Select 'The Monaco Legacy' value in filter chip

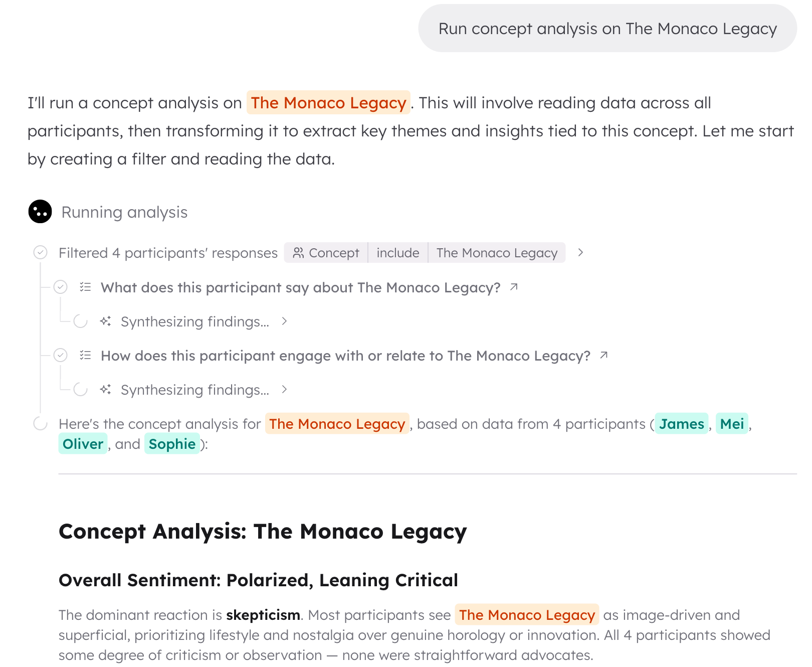point(497,252)
